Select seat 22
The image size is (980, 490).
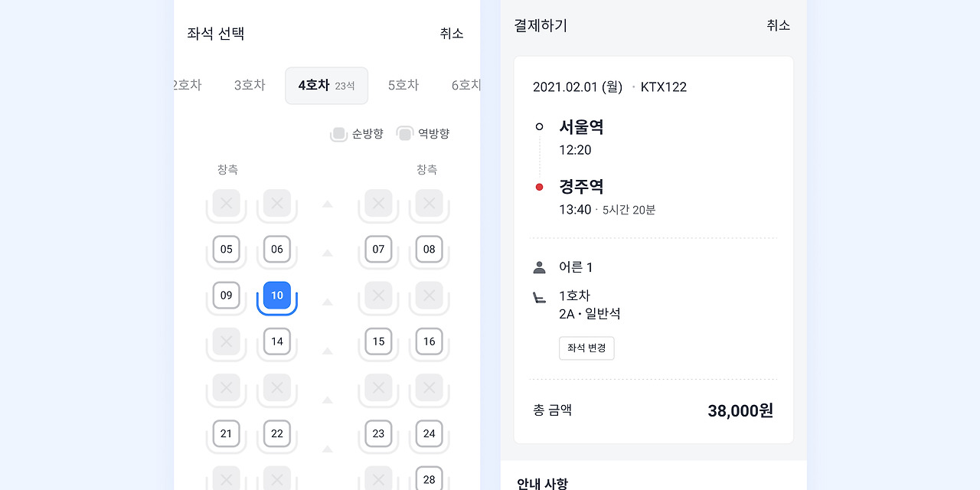pos(277,434)
